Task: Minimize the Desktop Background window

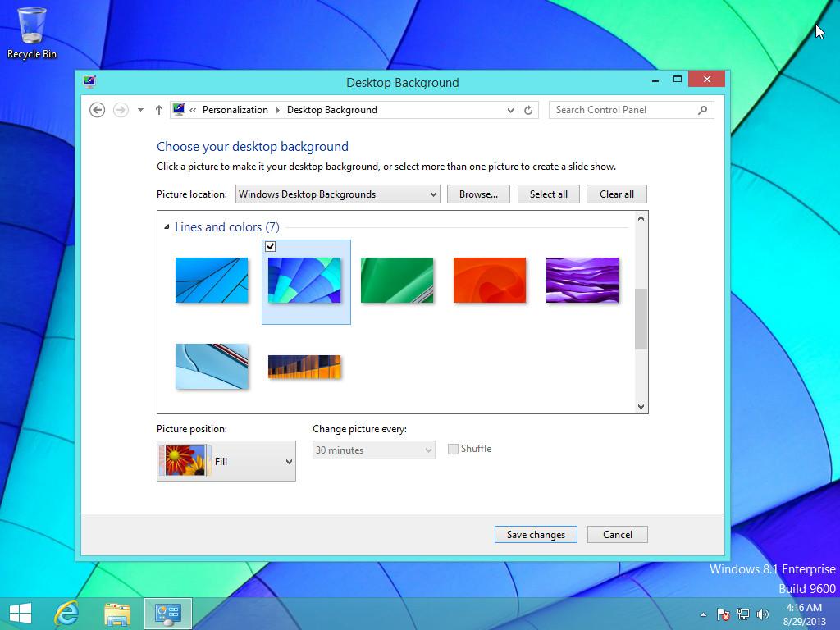Action: (x=655, y=80)
